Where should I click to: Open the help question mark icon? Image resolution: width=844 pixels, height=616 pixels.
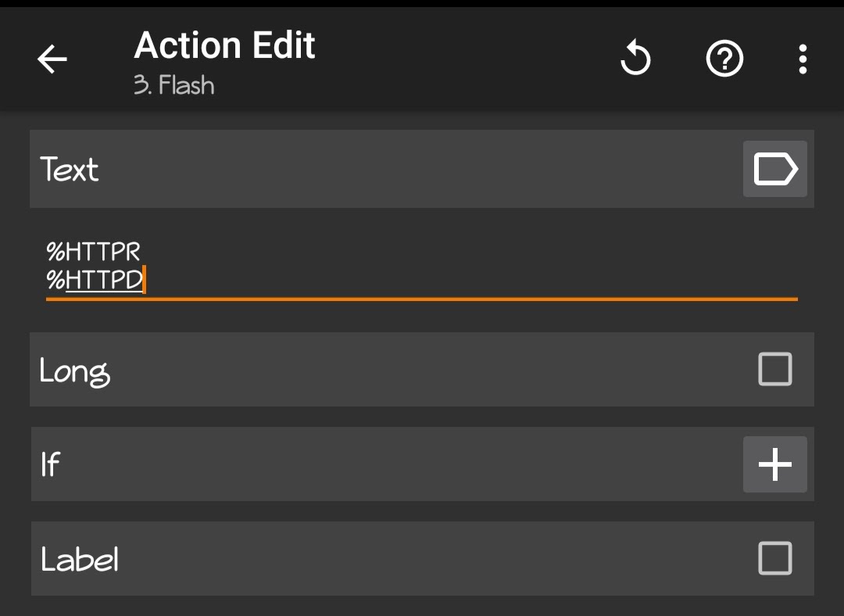[724, 59]
